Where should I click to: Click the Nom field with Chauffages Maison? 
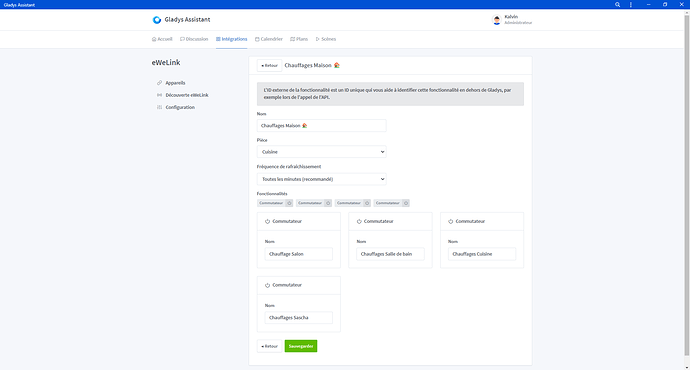(322, 125)
